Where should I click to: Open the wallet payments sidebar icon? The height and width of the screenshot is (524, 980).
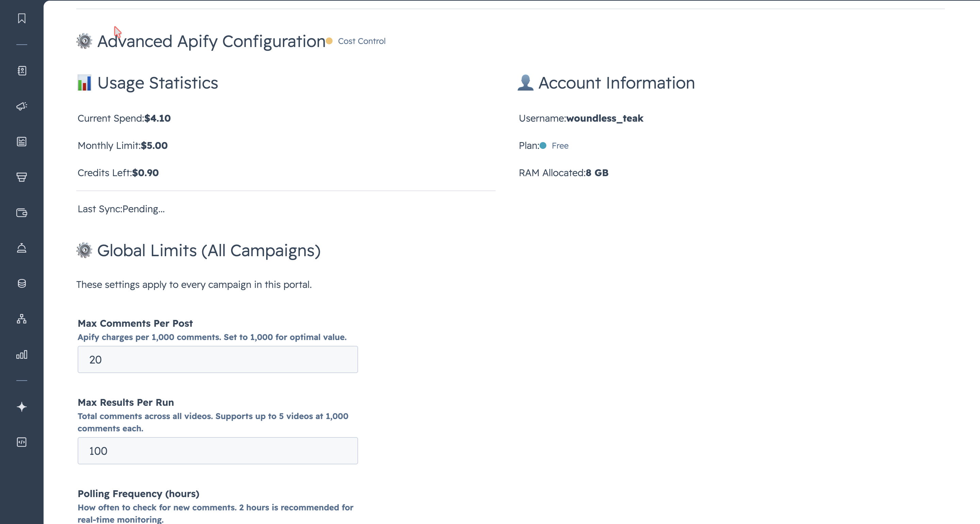click(x=22, y=213)
